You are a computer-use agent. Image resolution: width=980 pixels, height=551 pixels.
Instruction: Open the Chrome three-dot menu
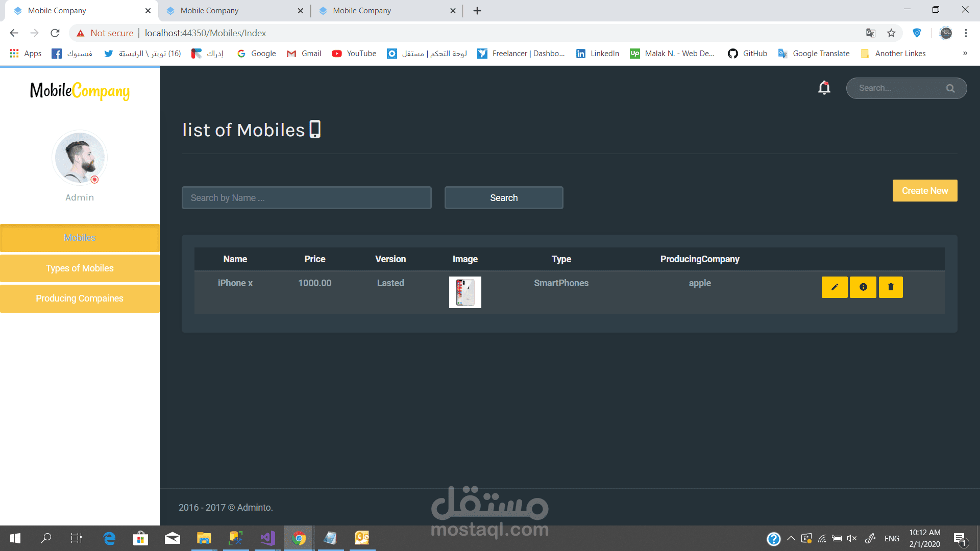(966, 33)
